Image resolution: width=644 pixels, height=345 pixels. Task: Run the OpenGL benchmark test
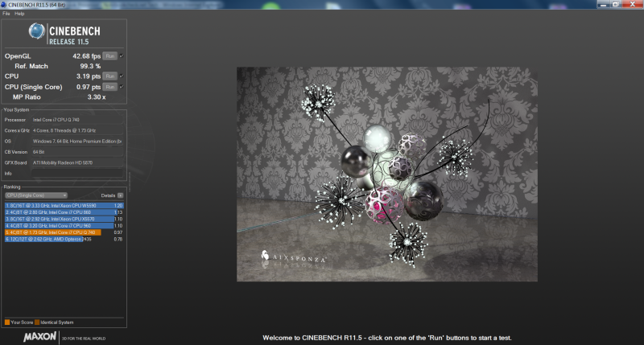click(x=109, y=56)
